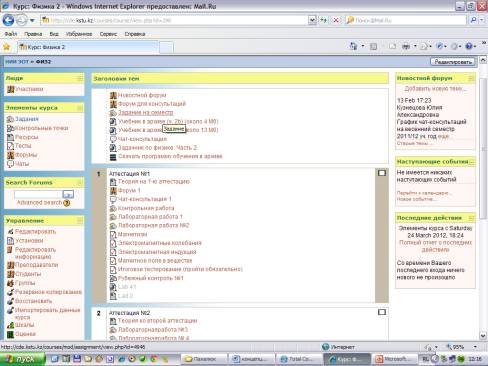Collapse the Элементы курса block header icon
This screenshot has width=488, height=366.
coord(80,108)
